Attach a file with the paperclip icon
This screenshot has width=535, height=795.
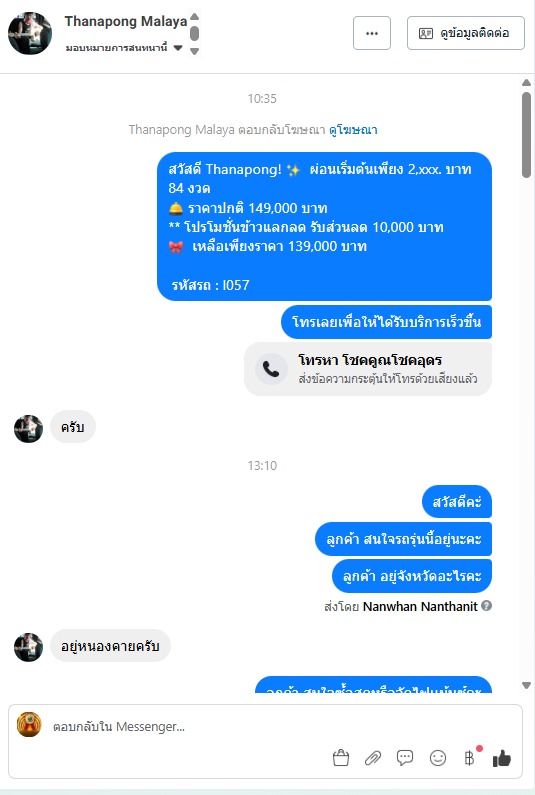(x=373, y=758)
